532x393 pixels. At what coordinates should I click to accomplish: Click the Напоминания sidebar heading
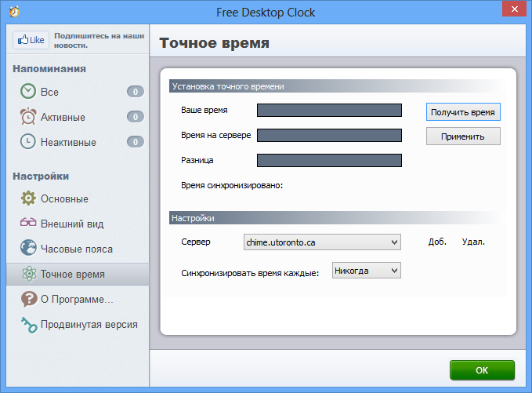click(x=49, y=68)
